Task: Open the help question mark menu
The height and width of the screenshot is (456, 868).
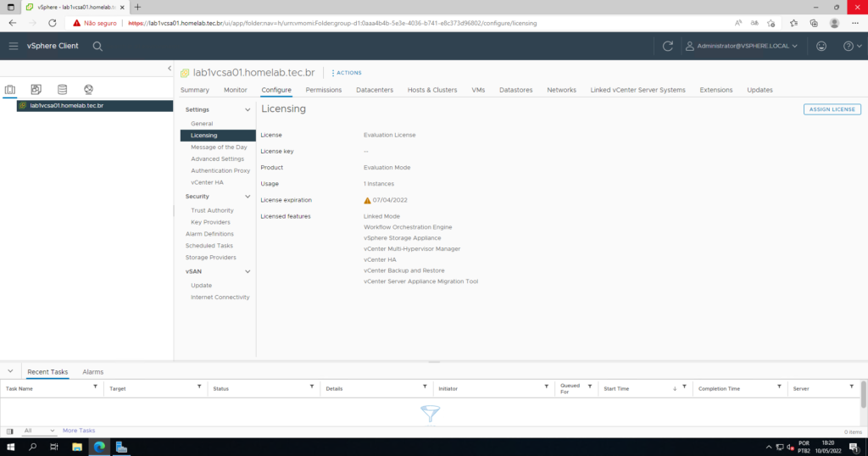Action: click(x=852, y=46)
